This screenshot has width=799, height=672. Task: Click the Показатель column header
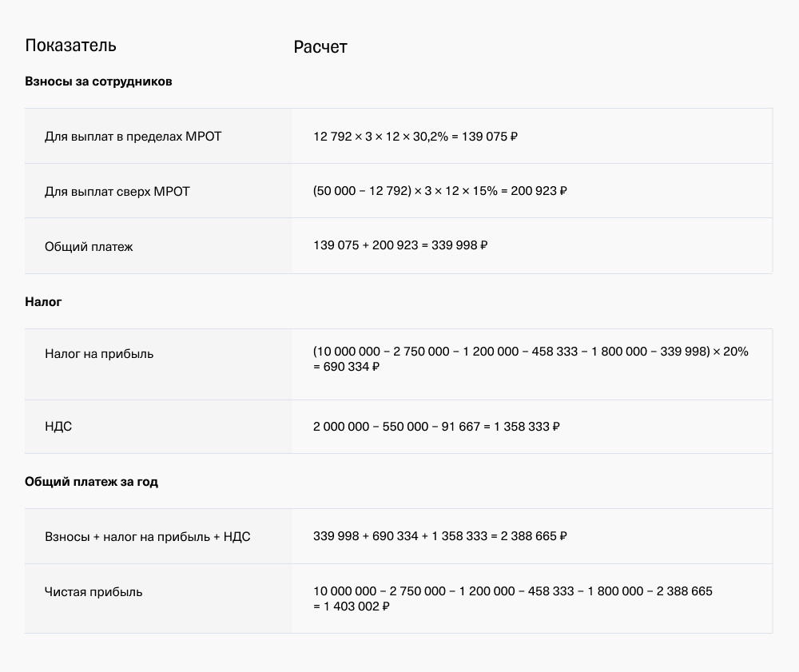[x=70, y=46]
